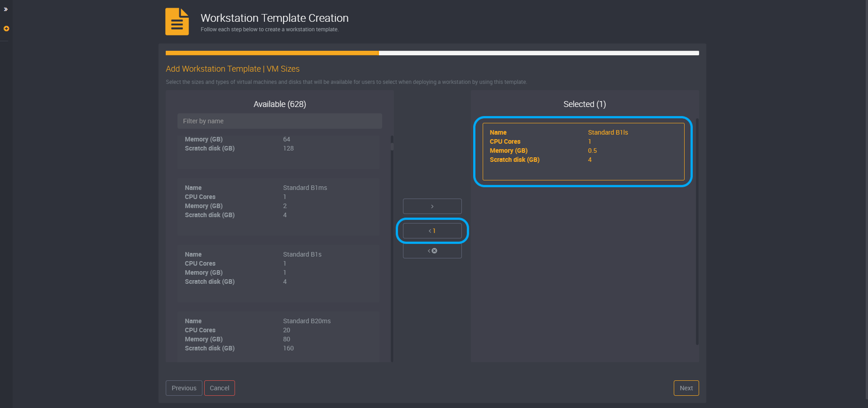Click the Available (628) heading
The width and height of the screenshot is (868, 408).
[x=280, y=104]
